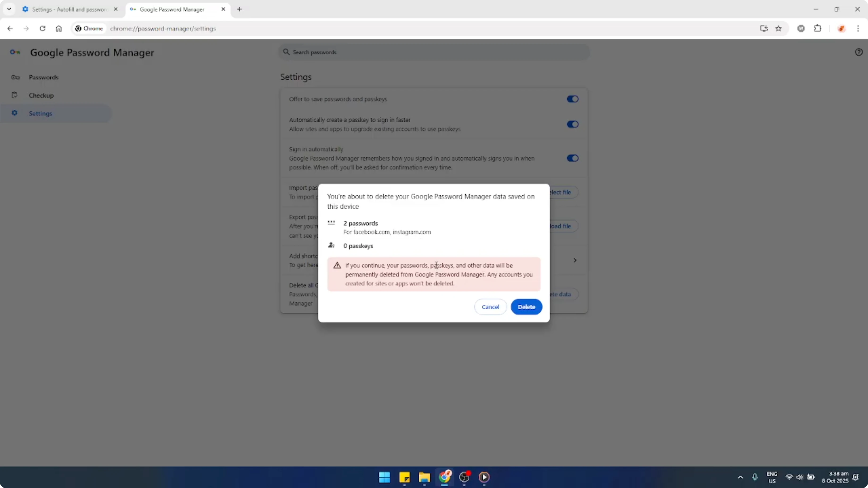Close the Settings - Autofill tab
The width and height of the screenshot is (868, 488).
pos(116,9)
